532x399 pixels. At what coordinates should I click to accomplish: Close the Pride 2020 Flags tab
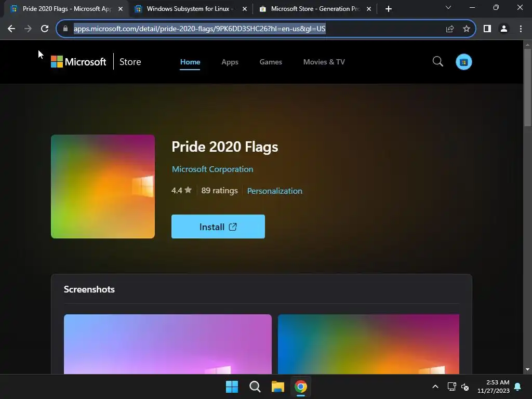[x=121, y=9]
